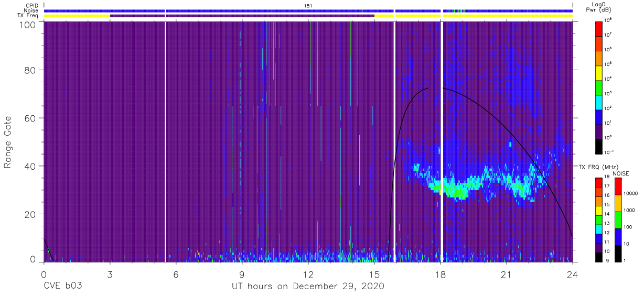
Task: Click the 'CPID' label at top left
Action: [32, 5]
